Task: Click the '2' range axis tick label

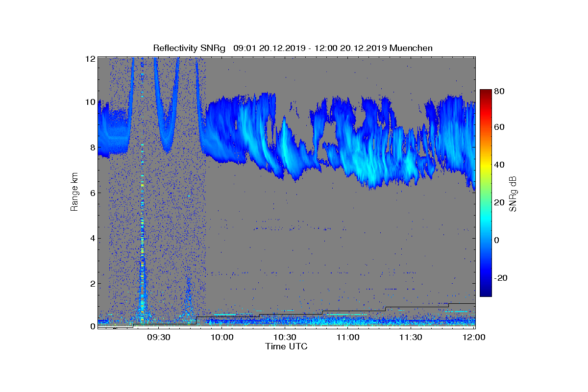Action: [x=92, y=283]
